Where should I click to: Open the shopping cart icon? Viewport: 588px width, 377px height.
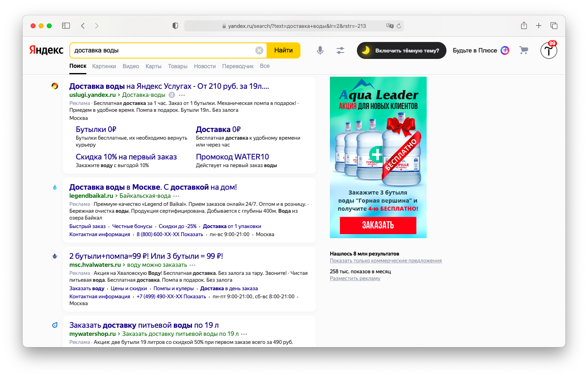[x=523, y=50]
